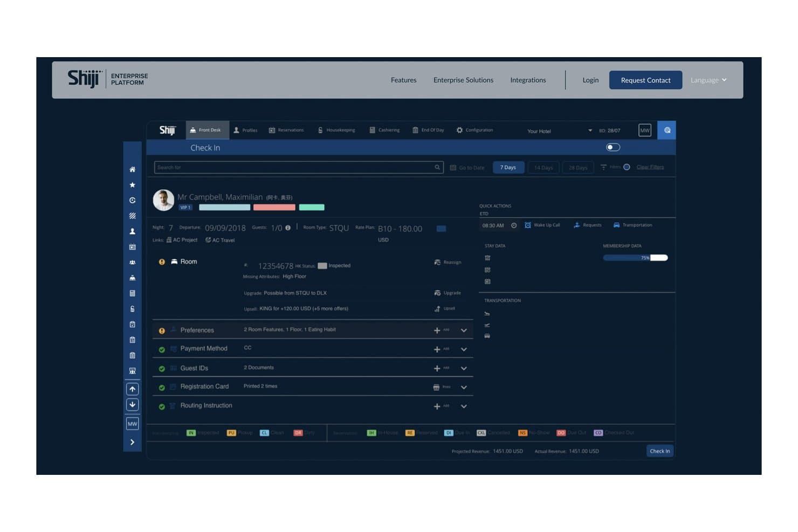The height and width of the screenshot is (532, 798).
Task: Click the Upsell icon
Action: pyautogui.click(x=437, y=309)
